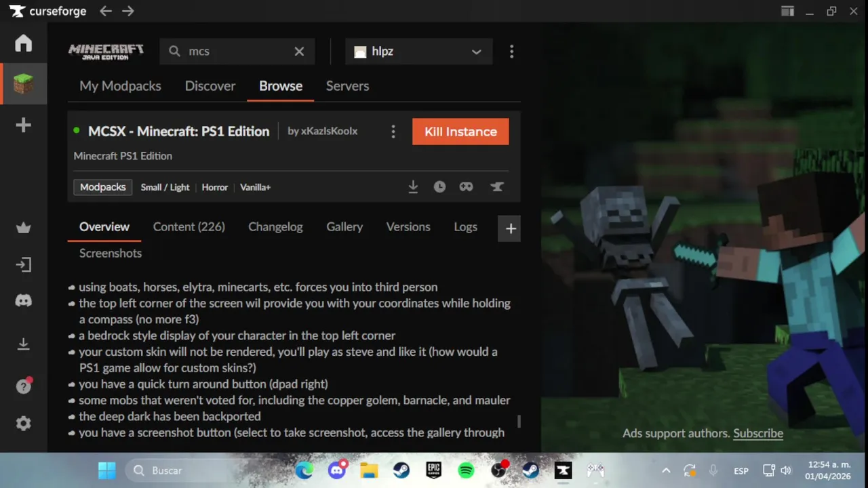The height and width of the screenshot is (488, 868).
Task: Click the Forge anvil modloader icon
Action: click(497, 186)
